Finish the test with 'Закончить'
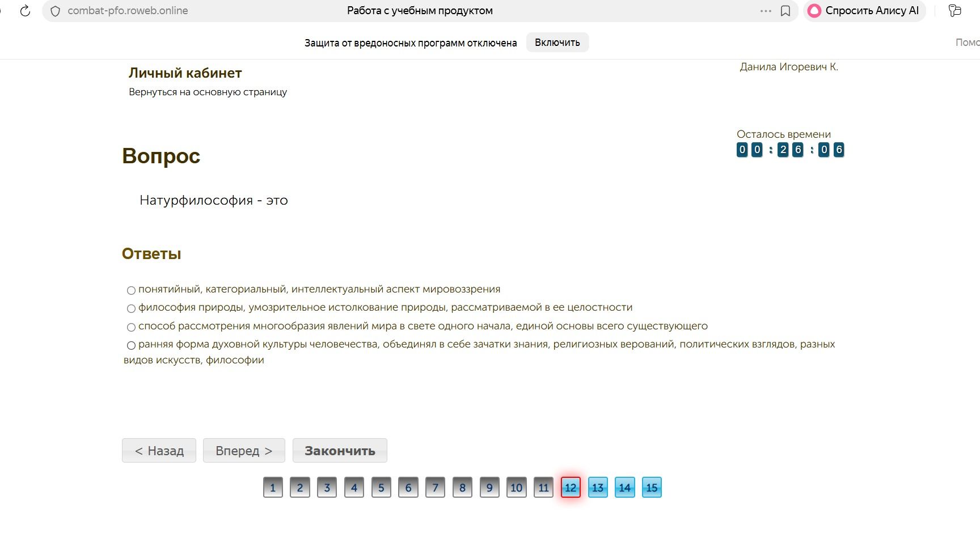 [x=340, y=451]
